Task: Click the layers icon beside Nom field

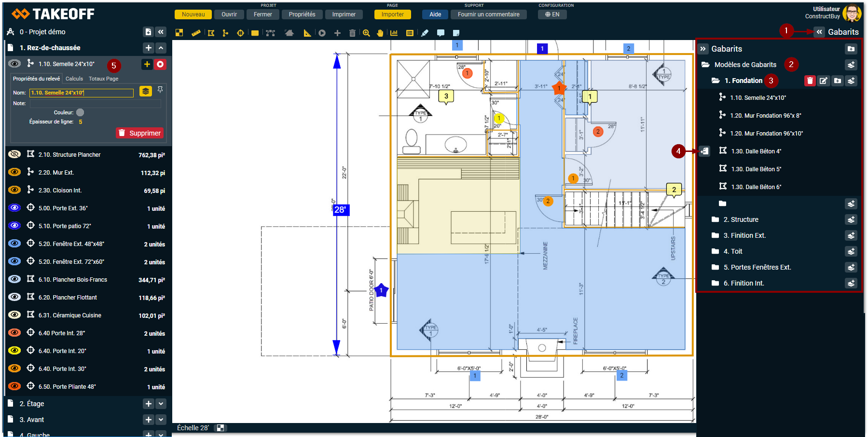Action: tap(145, 91)
